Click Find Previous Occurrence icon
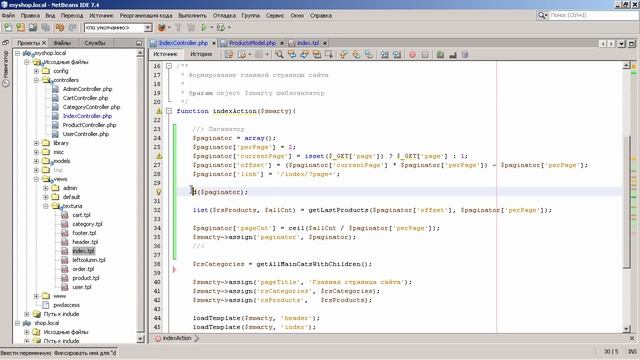 pos(292,55)
